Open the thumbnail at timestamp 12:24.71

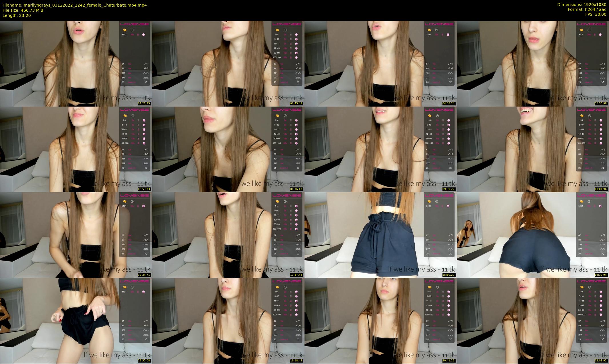click(76, 235)
